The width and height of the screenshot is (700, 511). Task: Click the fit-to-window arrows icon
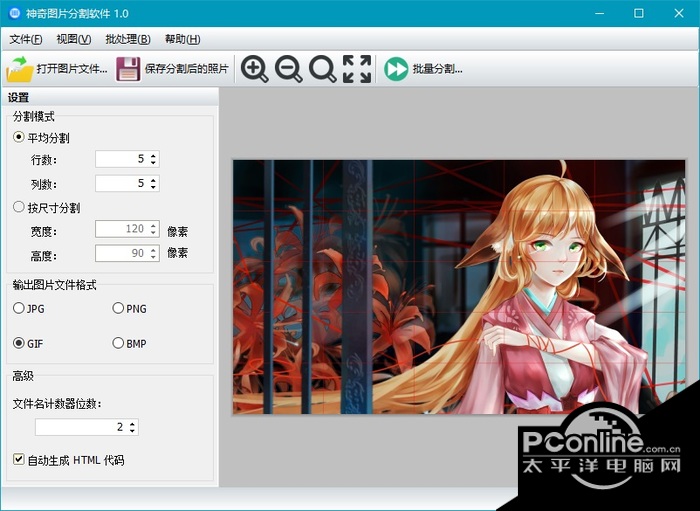357,69
